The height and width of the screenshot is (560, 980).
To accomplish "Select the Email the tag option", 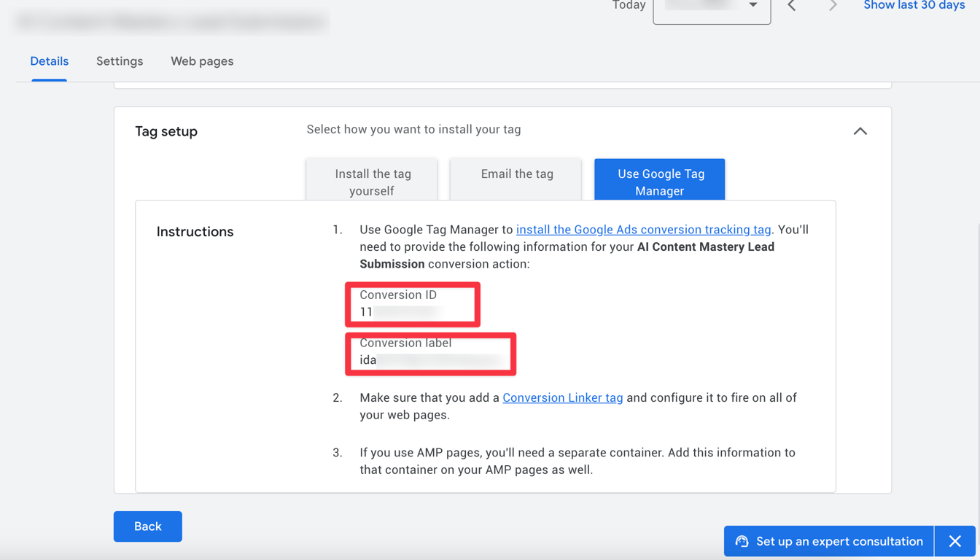I will [516, 175].
